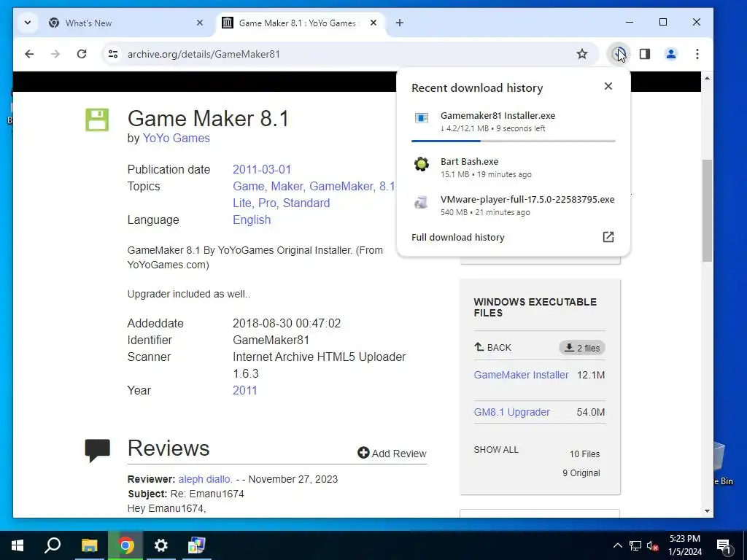Viewport: 747px width, 560px height.
Task: Download the GameMaker Installer file link
Action: pyautogui.click(x=521, y=375)
